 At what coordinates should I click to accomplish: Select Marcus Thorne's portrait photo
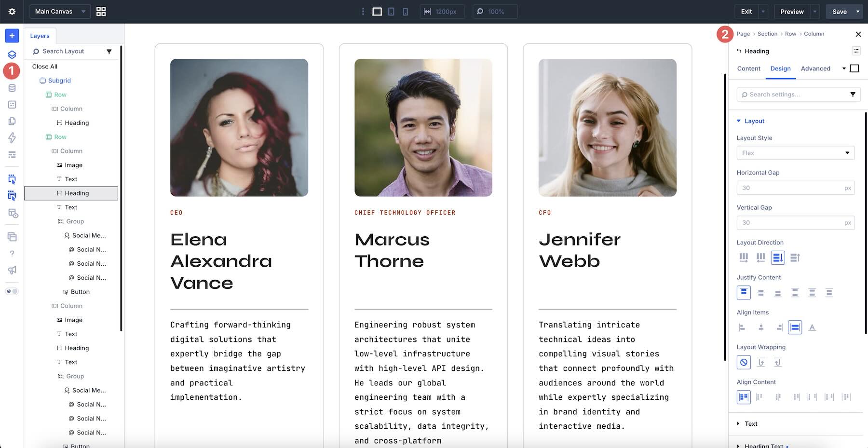point(423,128)
